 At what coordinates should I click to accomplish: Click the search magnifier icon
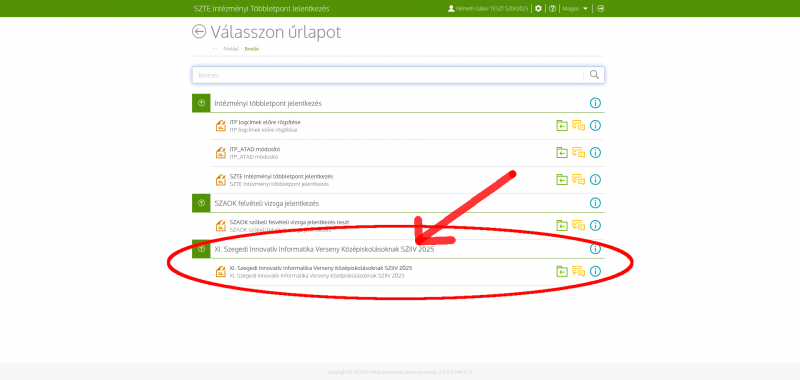point(594,75)
